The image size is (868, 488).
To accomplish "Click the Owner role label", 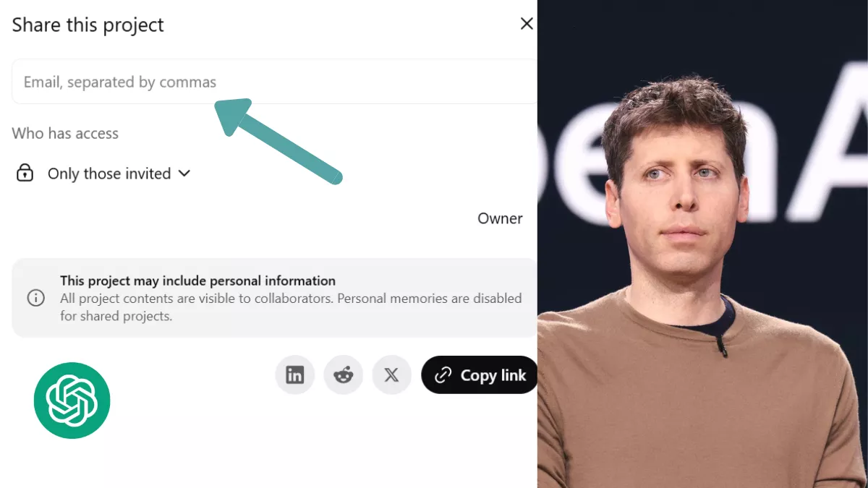I will point(500,218).
